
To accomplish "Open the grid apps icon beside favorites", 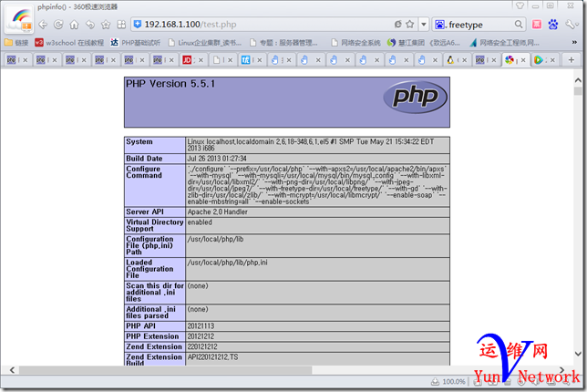I will 121,25.
